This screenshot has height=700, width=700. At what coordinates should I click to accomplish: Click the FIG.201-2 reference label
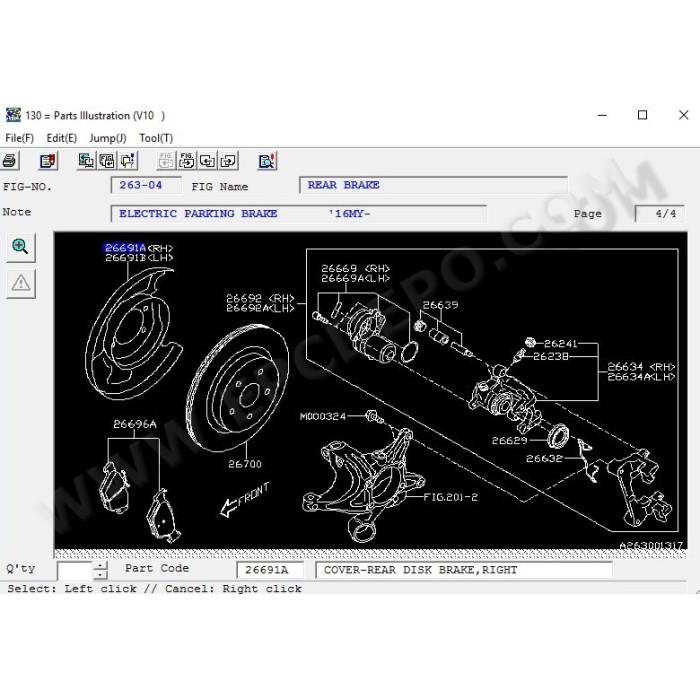click(450, 497)
